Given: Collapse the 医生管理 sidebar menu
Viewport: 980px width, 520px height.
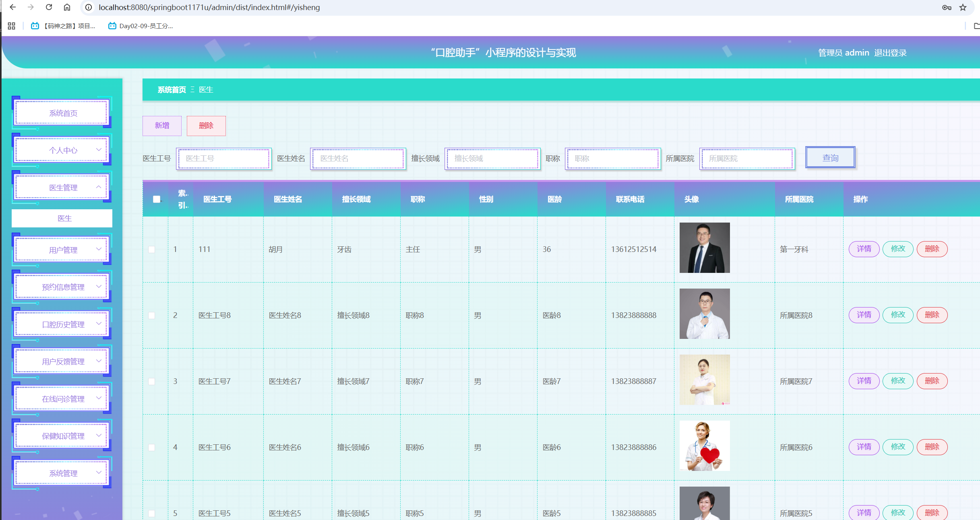Looking at the screenshot, I should point(62,188).
